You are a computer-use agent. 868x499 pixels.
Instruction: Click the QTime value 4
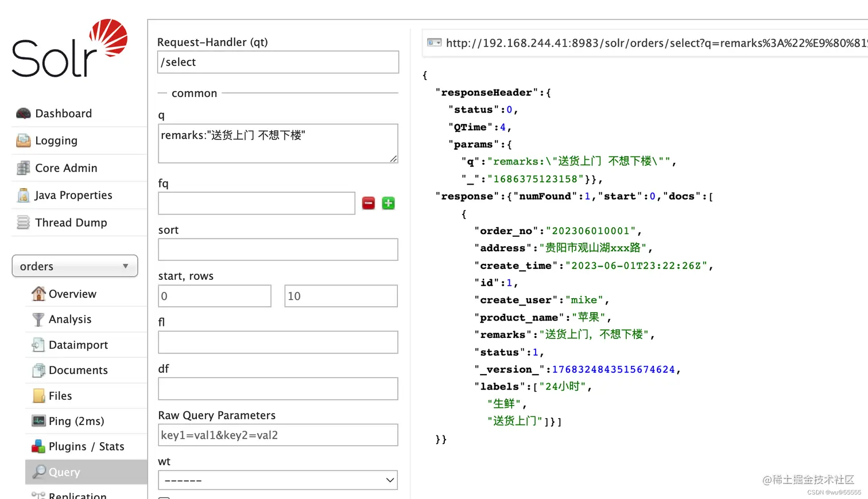point(503,127)
